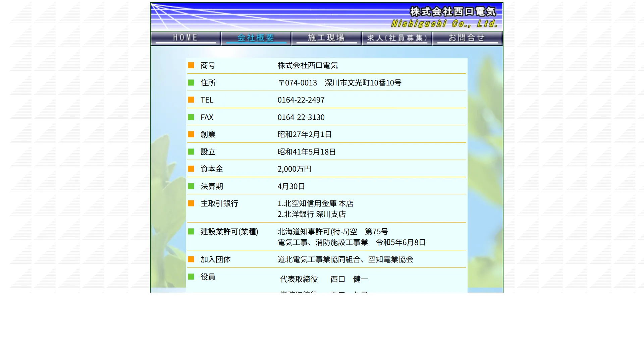Click the 資本金 row label
This screenshot has height=362, width=644.
pos(212,169)
